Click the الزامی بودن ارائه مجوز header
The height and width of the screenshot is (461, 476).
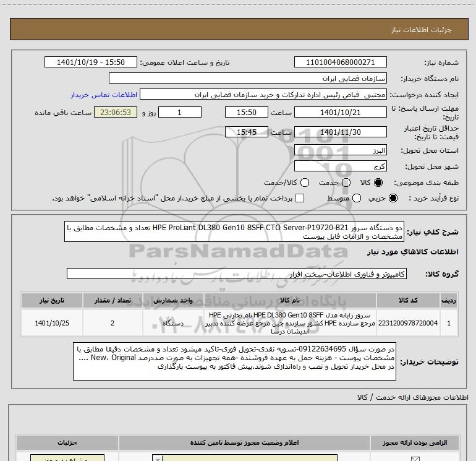[415, 443]
